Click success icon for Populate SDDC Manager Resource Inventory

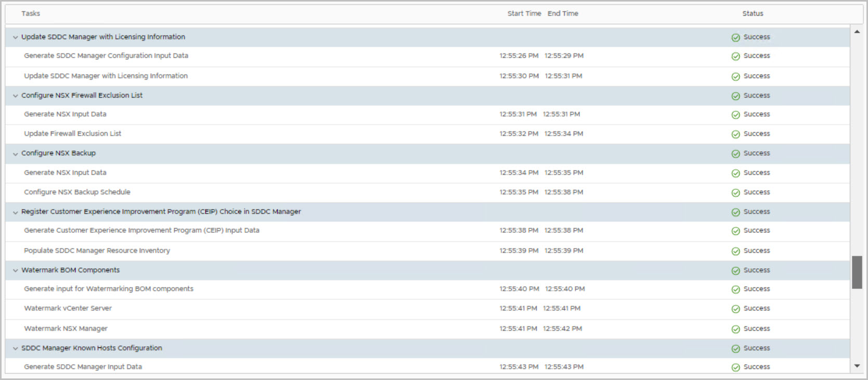click(735, 251)
